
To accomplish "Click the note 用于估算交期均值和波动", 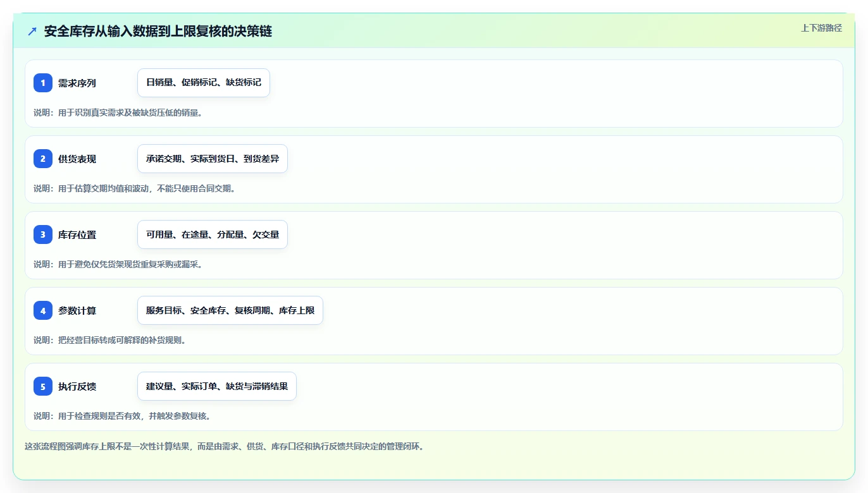I will coord(104,188).
